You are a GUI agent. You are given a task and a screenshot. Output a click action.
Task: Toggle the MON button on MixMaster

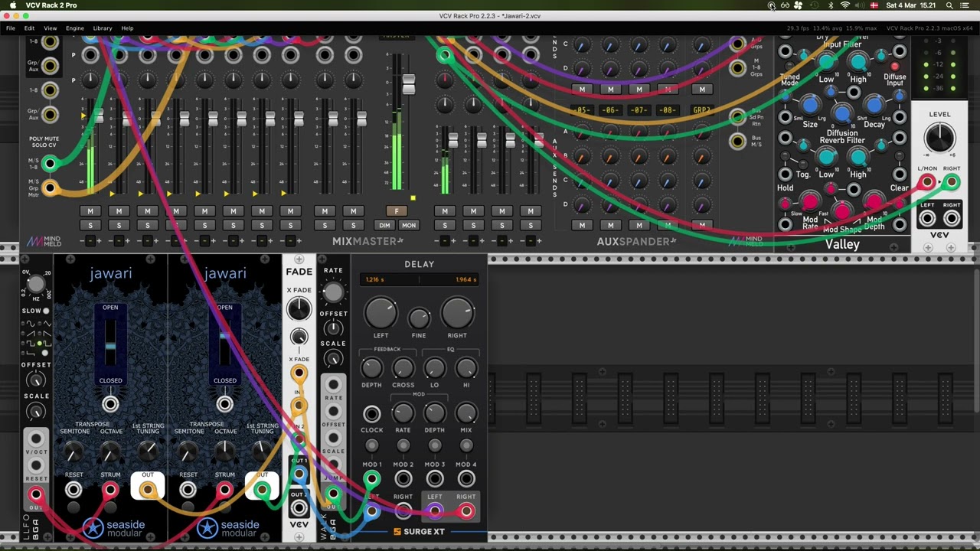pos(409,225)
